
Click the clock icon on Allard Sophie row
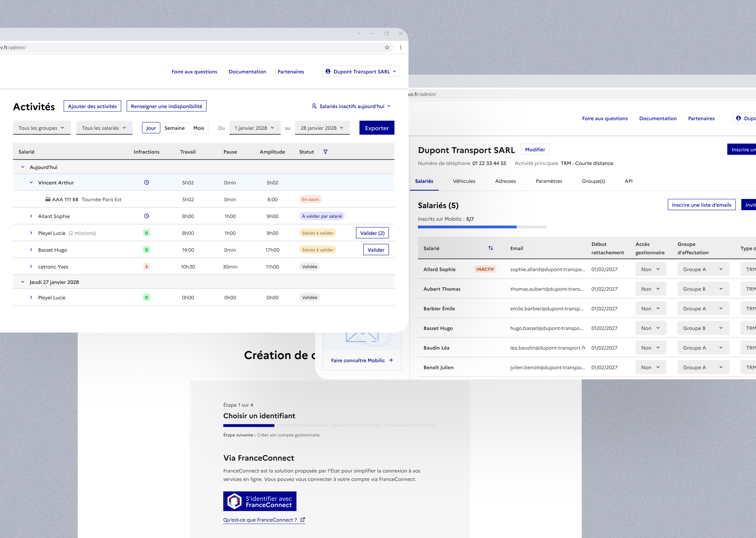coord(146,216)
